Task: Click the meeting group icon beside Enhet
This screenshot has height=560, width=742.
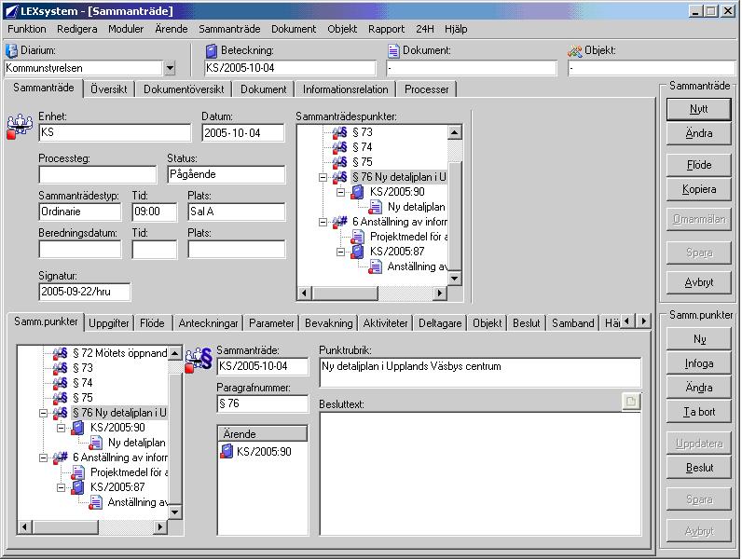Action: coord(20,127)
